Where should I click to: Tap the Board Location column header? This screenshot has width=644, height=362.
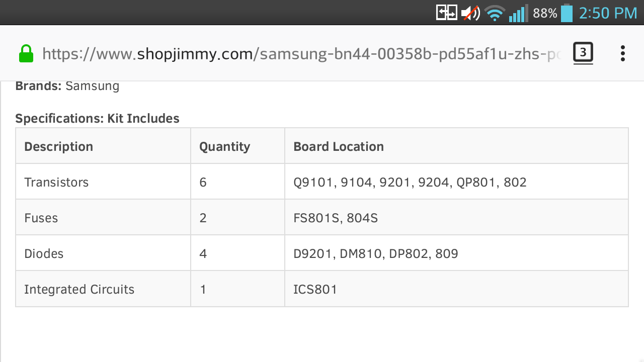(339, 146)
